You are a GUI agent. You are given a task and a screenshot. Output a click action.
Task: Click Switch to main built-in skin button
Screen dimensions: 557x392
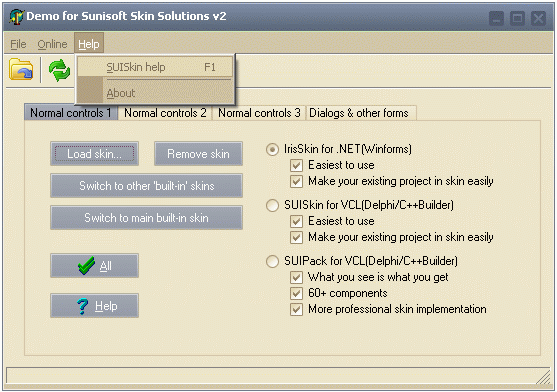[146, 218]
